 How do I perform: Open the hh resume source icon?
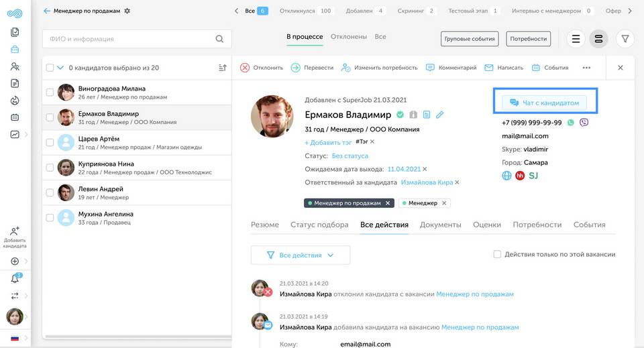pyautogui.click(x=520, y=176)
